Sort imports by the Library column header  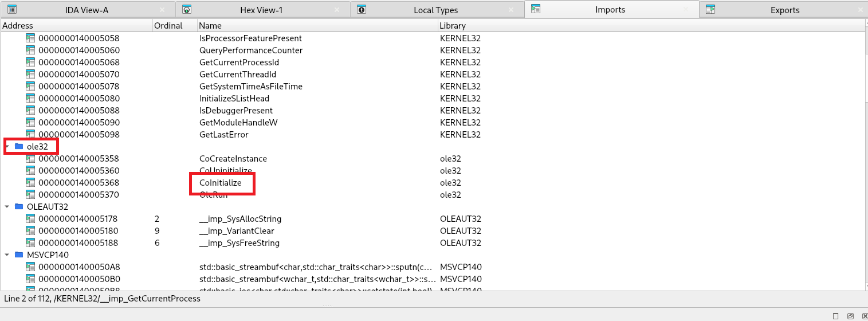452,25
